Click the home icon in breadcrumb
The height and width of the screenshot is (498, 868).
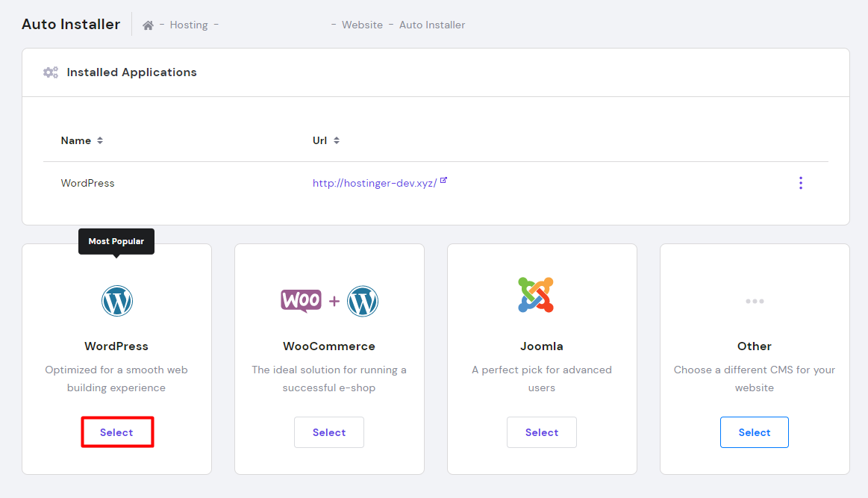click(x=148, y=25)
